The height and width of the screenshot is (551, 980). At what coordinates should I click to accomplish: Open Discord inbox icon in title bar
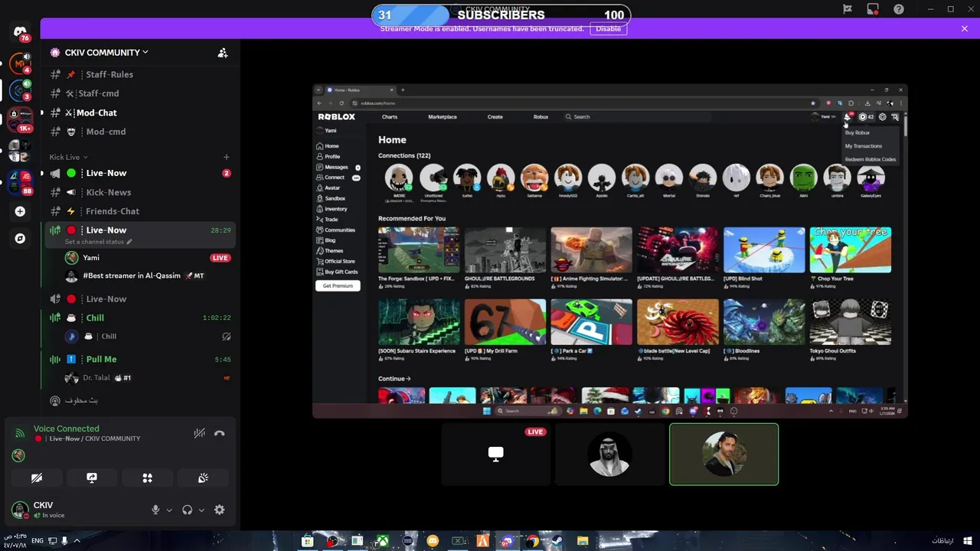[873, 9]
